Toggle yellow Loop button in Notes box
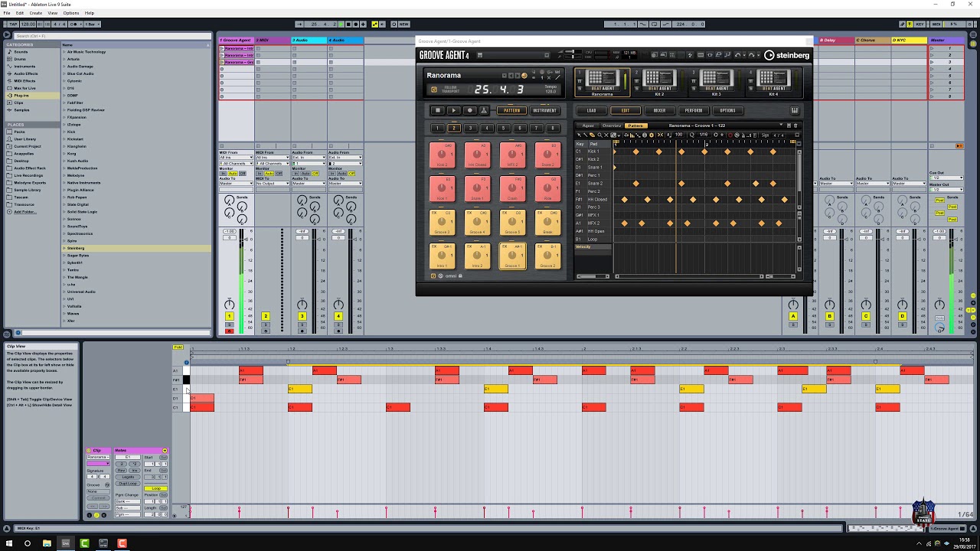Viewport: 980px width, 551px height. pos(155,488)
